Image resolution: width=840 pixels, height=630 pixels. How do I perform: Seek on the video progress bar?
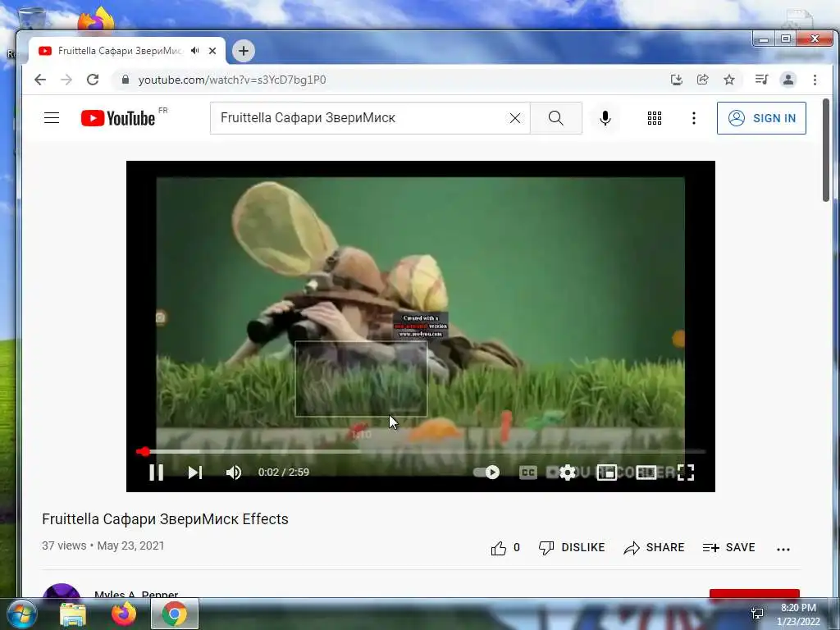point(421,452)
